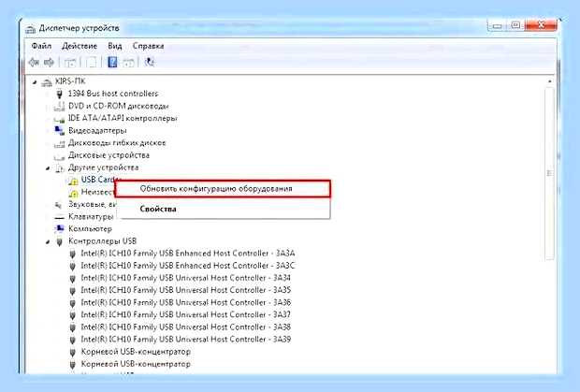The width and height of the screenshot is (580, 392).
Task: Click the warning icon beside USB Card
Action: (73, 181)
